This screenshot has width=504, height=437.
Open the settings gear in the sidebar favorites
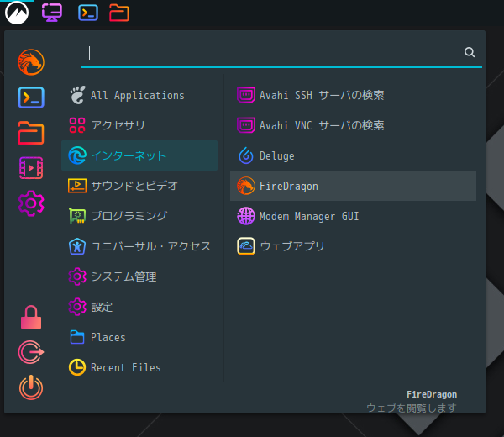31,203
